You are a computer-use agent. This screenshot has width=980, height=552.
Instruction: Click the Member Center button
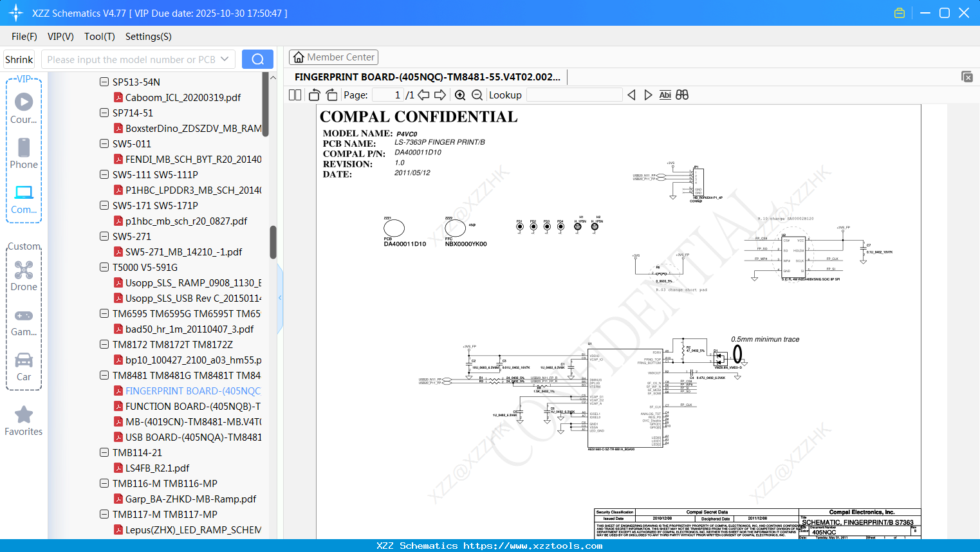(x=333, y=57)
